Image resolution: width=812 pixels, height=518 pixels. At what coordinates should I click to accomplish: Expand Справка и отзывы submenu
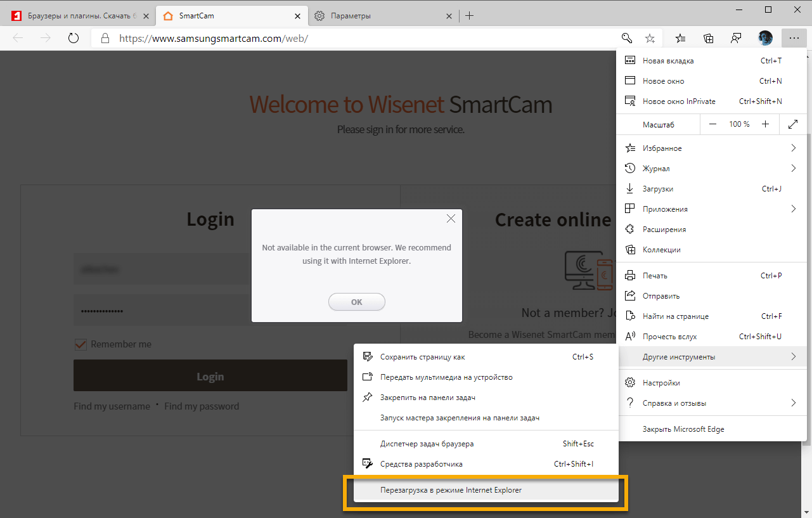tap(711, 403)
